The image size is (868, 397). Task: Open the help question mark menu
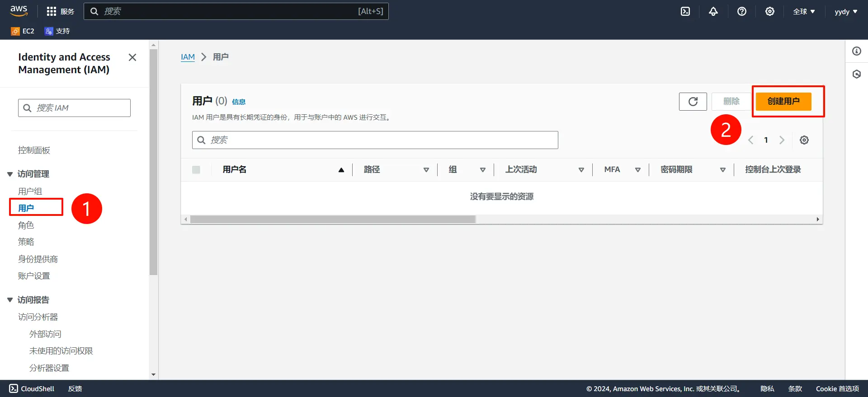[742, 11]
